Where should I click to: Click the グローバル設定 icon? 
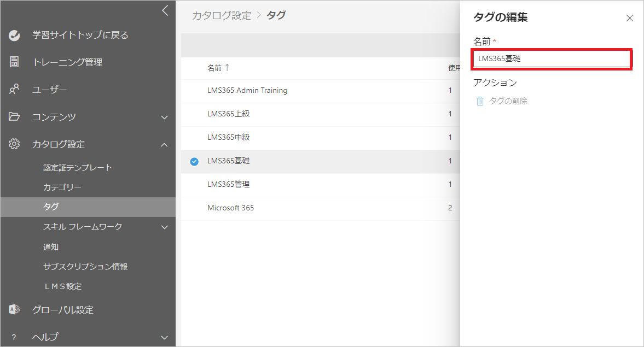14,310
